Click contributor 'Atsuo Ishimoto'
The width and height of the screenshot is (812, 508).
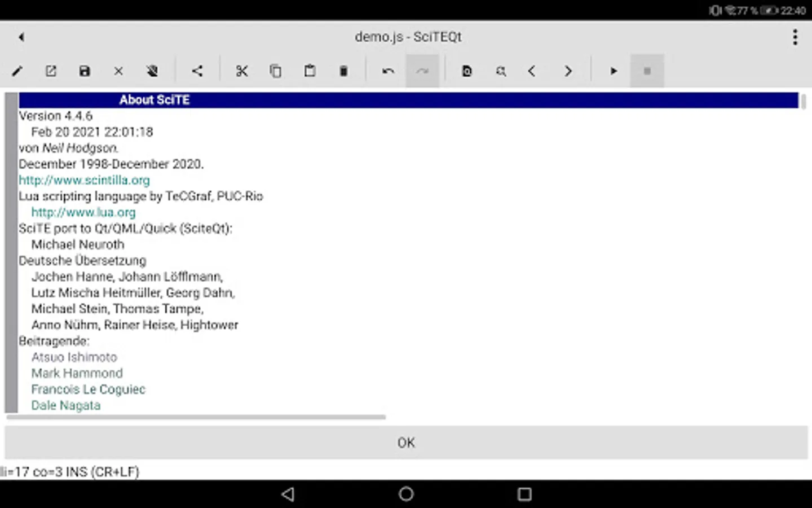[x=74, y=357]
